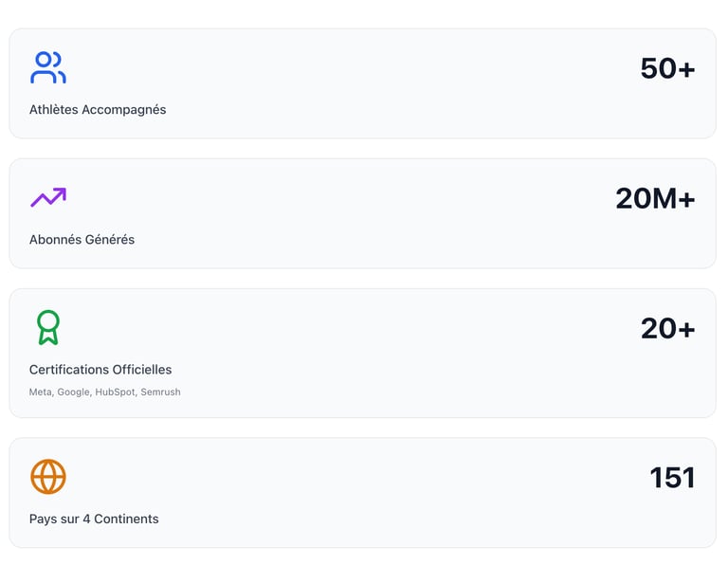Image resolution: width=728 pixels, height=565 pixels.
Task: Click the "20M+" subscribers figure
Action: point(655,198)
